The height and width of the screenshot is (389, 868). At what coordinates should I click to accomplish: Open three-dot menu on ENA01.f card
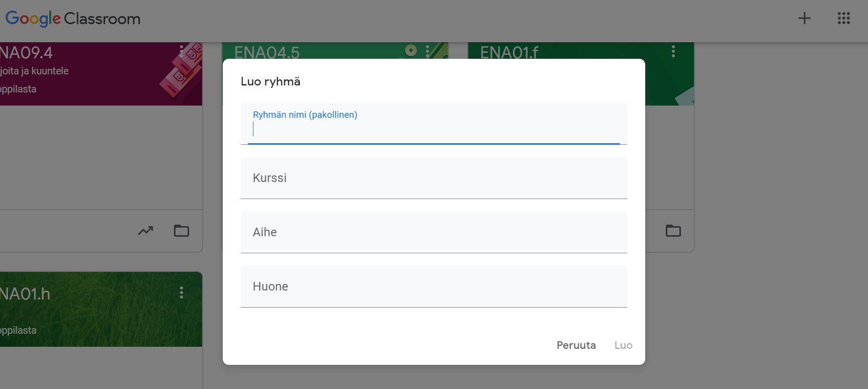(673, 51)
